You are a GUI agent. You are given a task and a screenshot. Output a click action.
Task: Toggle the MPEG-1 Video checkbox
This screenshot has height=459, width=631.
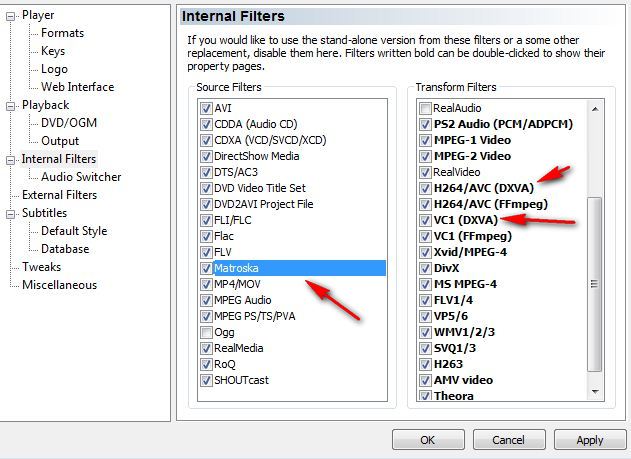point(425,140)
